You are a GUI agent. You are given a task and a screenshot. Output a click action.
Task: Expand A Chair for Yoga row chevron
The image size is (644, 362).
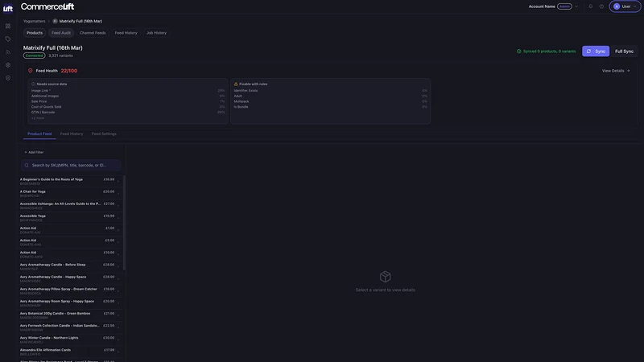tap(118, 193)
